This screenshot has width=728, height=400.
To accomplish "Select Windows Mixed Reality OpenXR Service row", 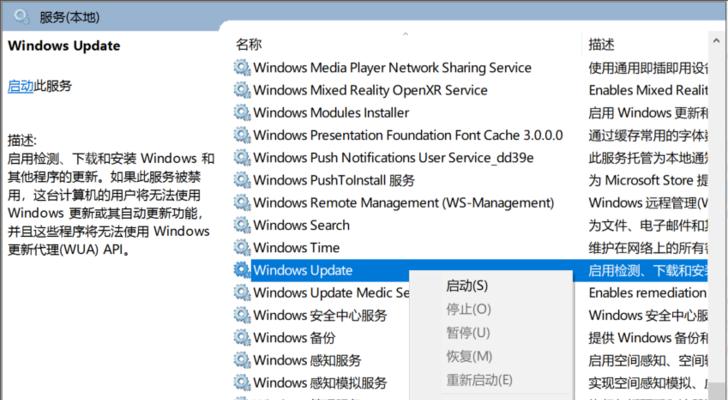I will (x=370, y=90).
